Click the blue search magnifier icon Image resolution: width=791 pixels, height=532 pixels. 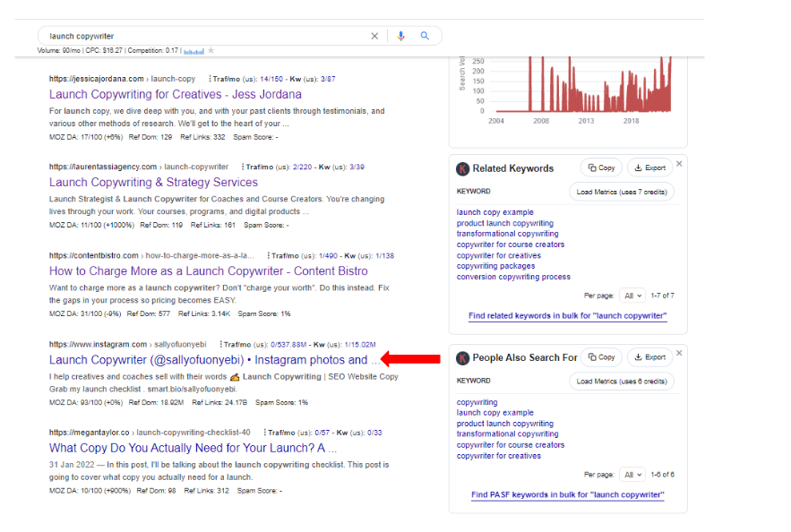click(x=425, y=36)
